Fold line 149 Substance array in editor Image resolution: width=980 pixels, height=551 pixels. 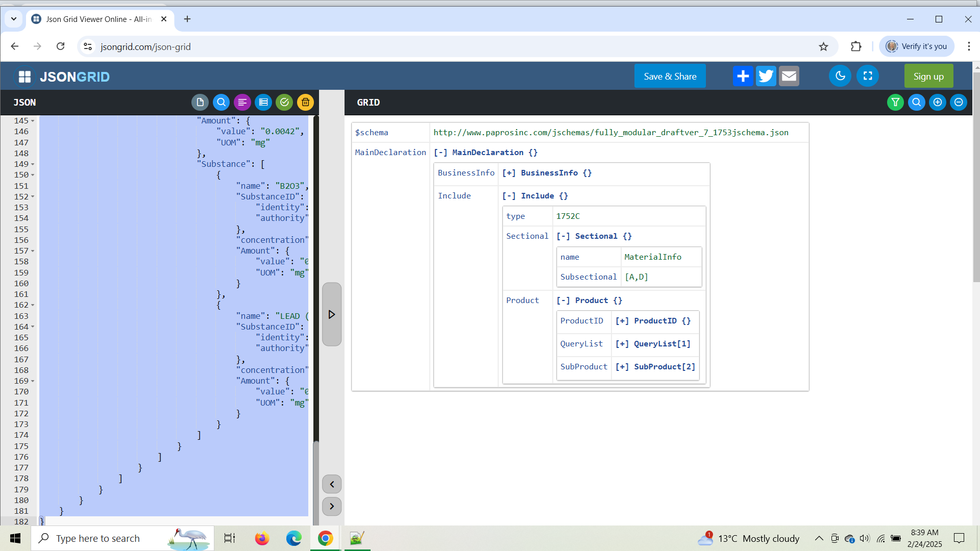(33, 164)
